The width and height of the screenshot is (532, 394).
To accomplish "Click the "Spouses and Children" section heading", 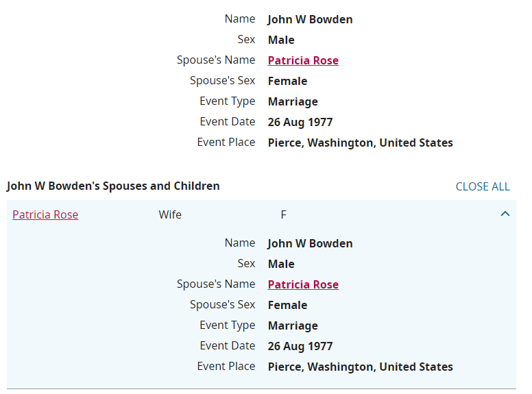I will click(x=113, y=186).
